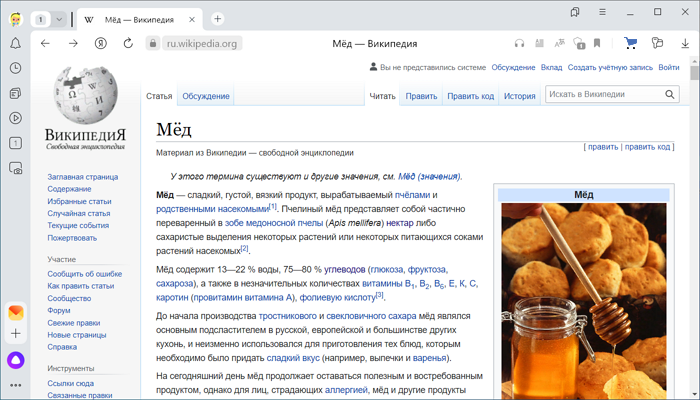This screenshot has width=700, height=400.
Task: Click Создать учётную запись link
Action: tap(610, 67)
